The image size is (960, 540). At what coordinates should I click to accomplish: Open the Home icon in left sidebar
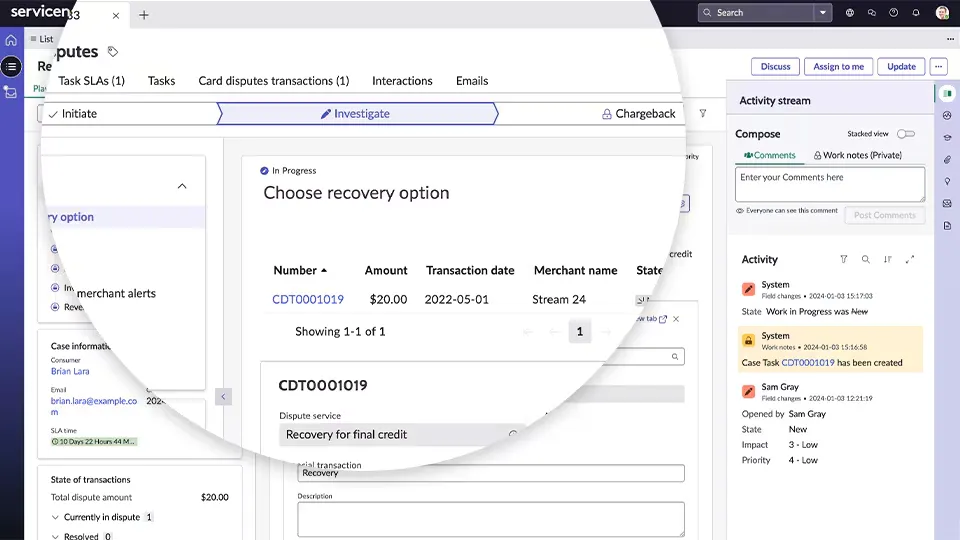pos(11,41)
